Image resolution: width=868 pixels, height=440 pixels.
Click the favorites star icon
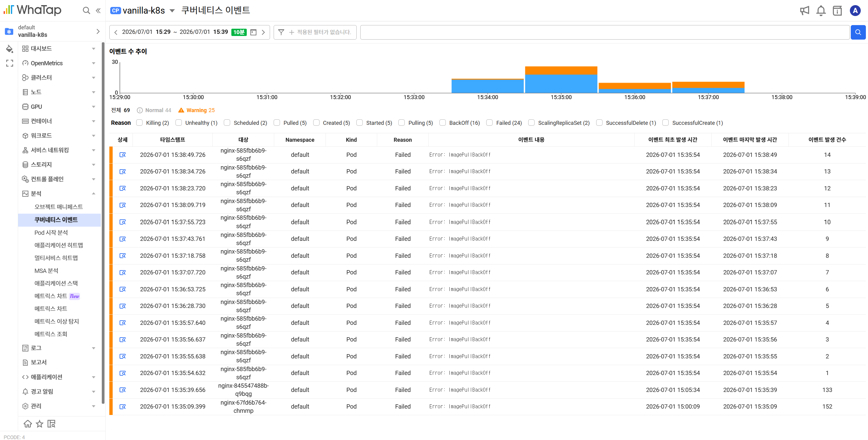click(x=40, y=423)
